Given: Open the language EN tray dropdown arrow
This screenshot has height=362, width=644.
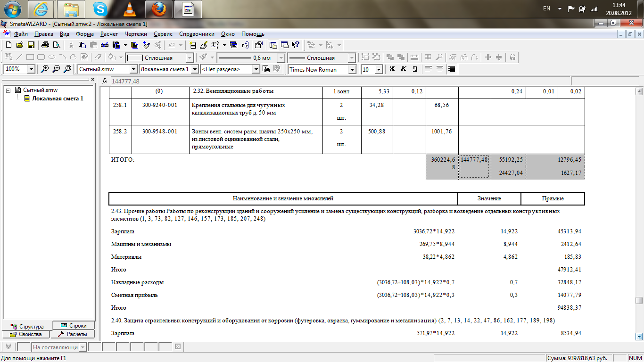Looking at the screenshot, I should click(x=560, y=9).
